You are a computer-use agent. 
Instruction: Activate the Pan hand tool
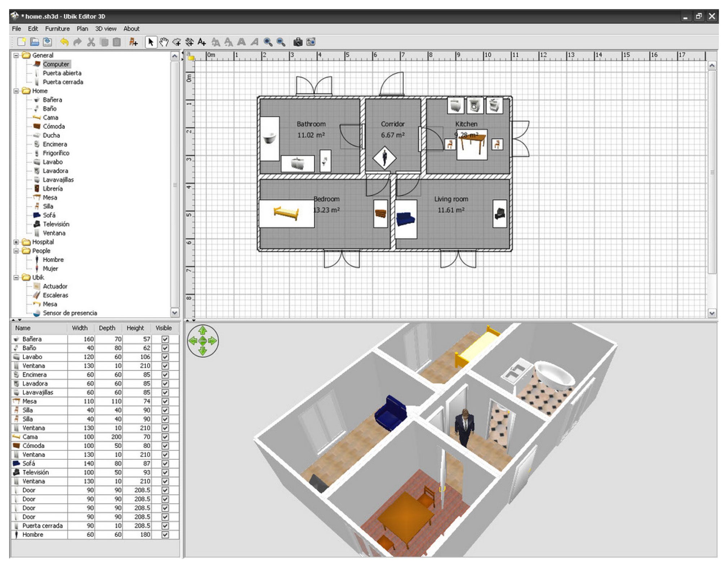[164, 42]
